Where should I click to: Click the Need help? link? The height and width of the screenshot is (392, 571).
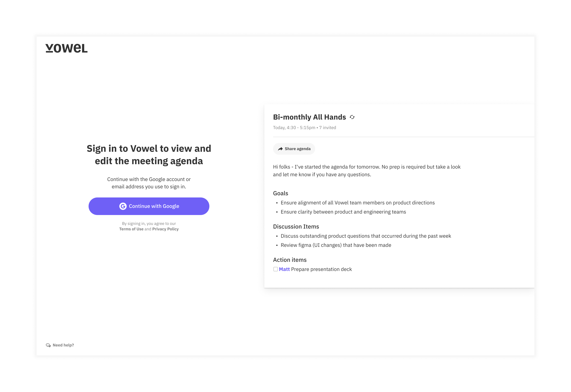pyautogui.click(x=63, y=345)
